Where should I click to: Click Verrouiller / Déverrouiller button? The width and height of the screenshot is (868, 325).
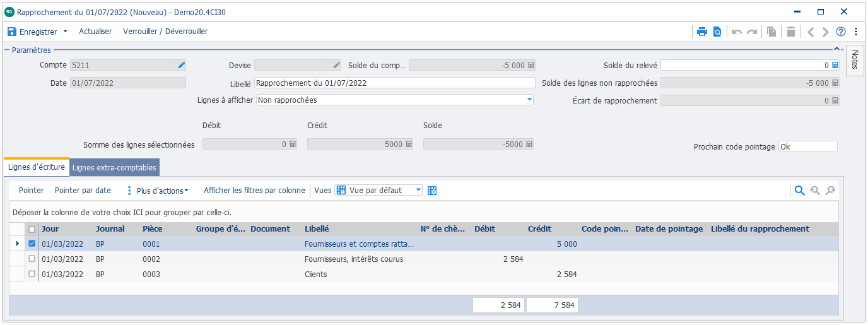click(165, 32)
